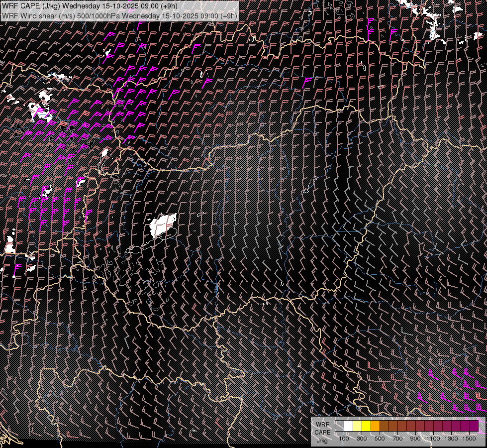Click the 1100 legend tick label

(433, 439)
